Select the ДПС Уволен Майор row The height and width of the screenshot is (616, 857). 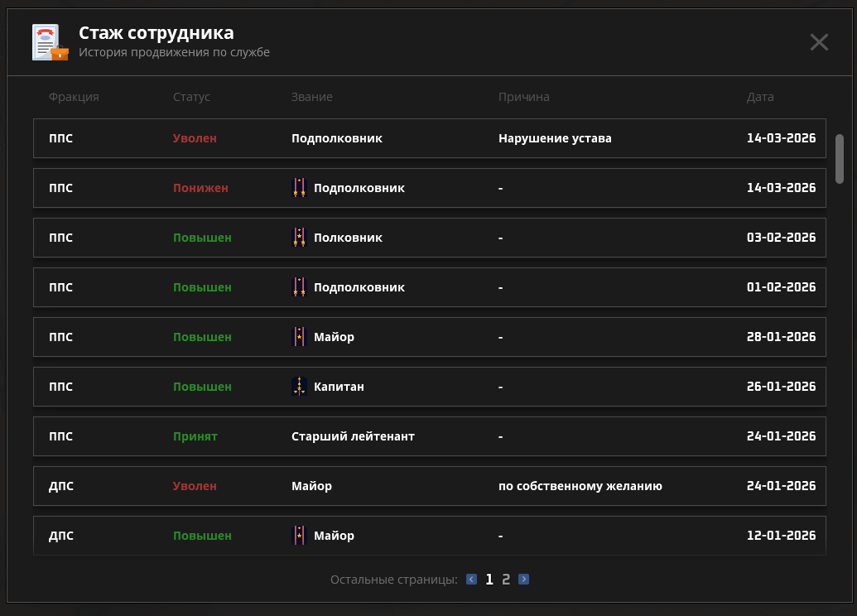429,486
